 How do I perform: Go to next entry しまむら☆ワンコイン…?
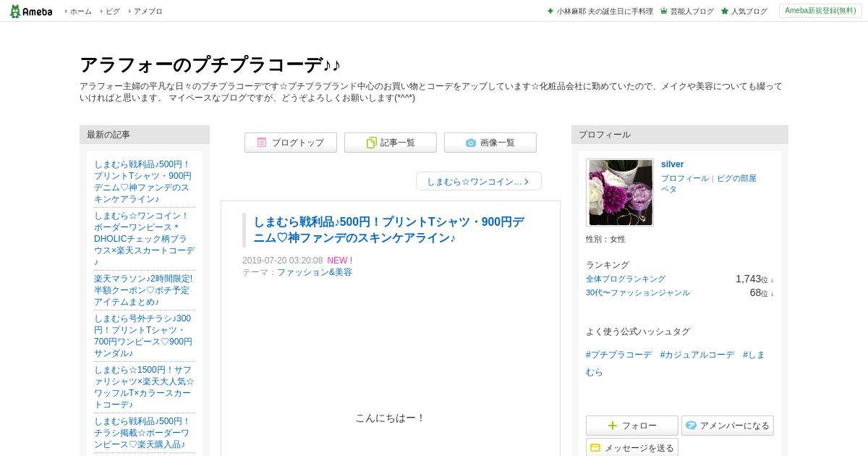(479, 181)
